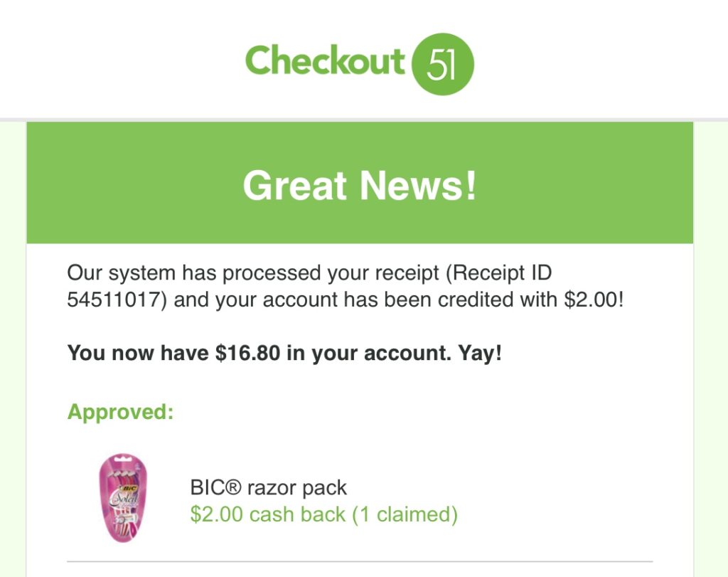Click the green 51 circle logo icon
The image size is (728, 577).
(443, 64)
